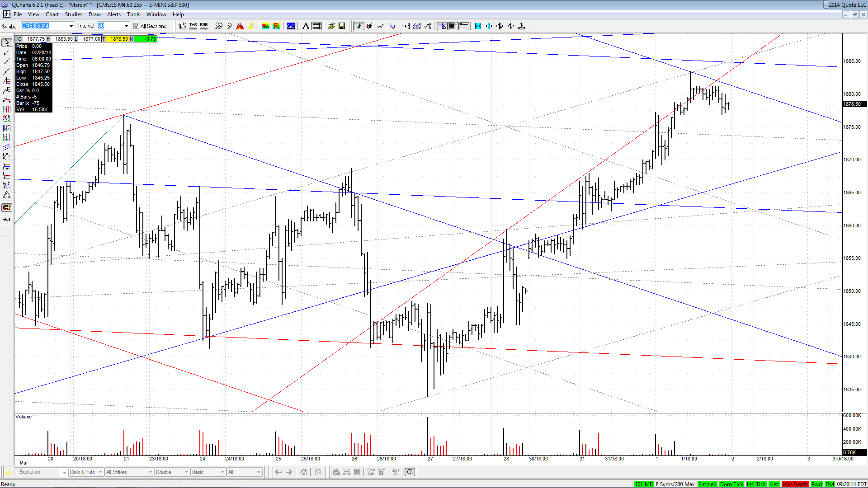Switch to line chart style icon
Screen dimensions: 868x488
coord(380,26)
